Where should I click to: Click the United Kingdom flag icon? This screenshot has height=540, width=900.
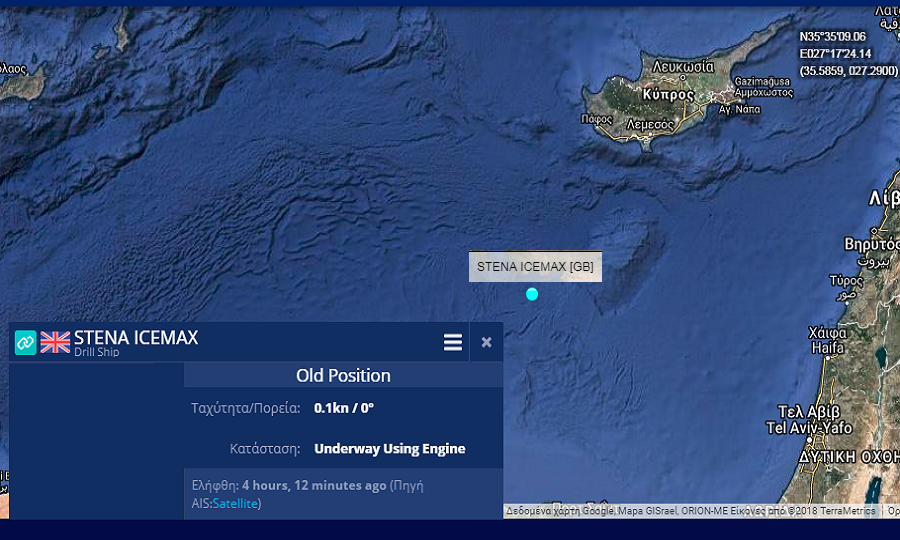55,342
